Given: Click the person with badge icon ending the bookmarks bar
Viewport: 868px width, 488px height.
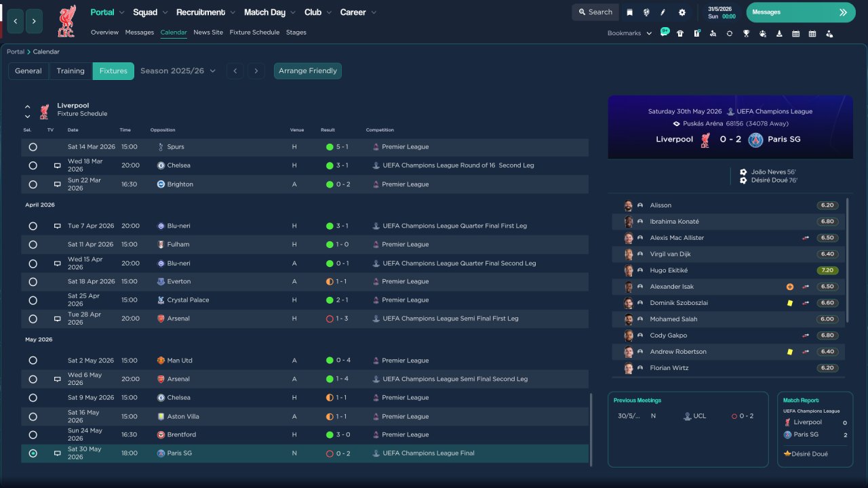Looking at the screenshot, I should tap(829, 33).
